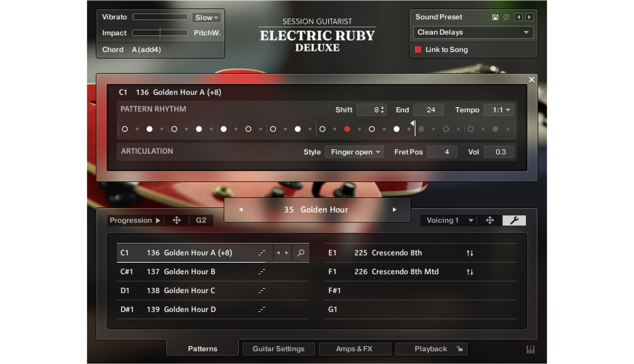
Task: Select the '139 Golden Hour D' pattern slot
Action: pos(213,310)
